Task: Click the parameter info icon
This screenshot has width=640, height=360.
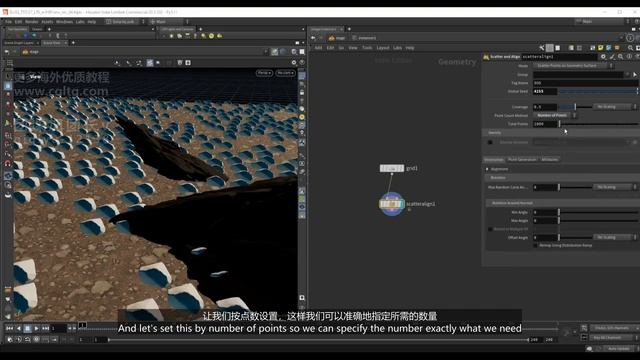Action: (629, 57)
